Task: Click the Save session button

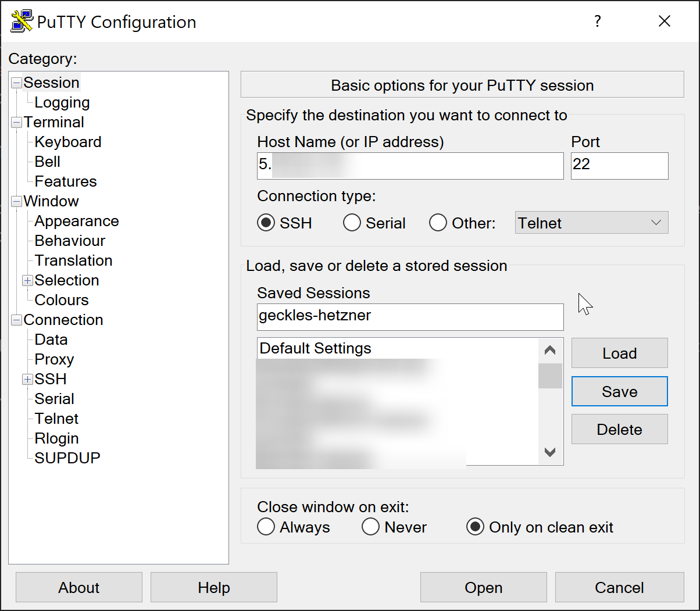Action: [x=620, y=391]
